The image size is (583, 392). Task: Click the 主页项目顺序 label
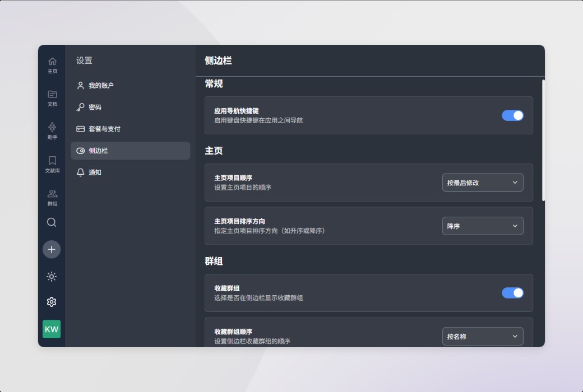pos(233,178)
